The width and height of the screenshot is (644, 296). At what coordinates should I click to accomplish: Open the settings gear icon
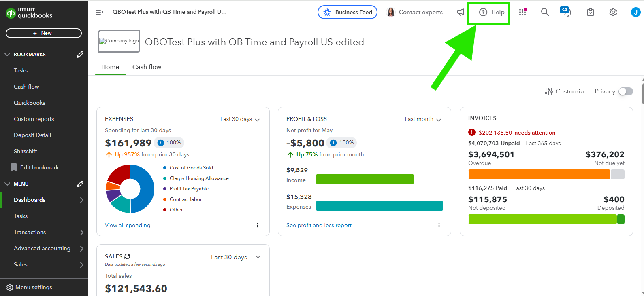point(613,12)
